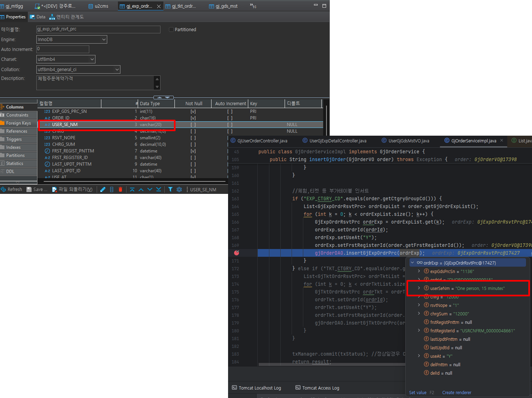The height and width of the screenshot is (398, 532).
Task: Click the Create renderer link
Action: (x=457, y=393)
